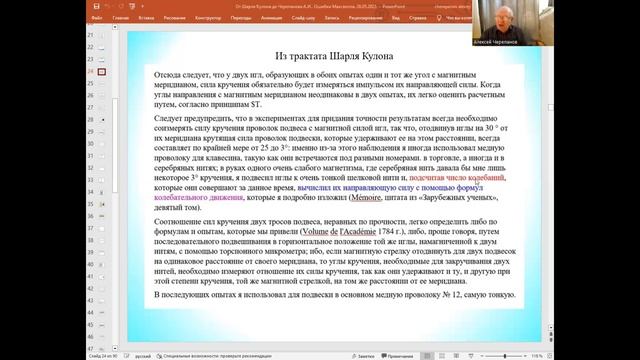Open the Файл menu
This screenshot has width=640, height=360.
tap(97, 18)
